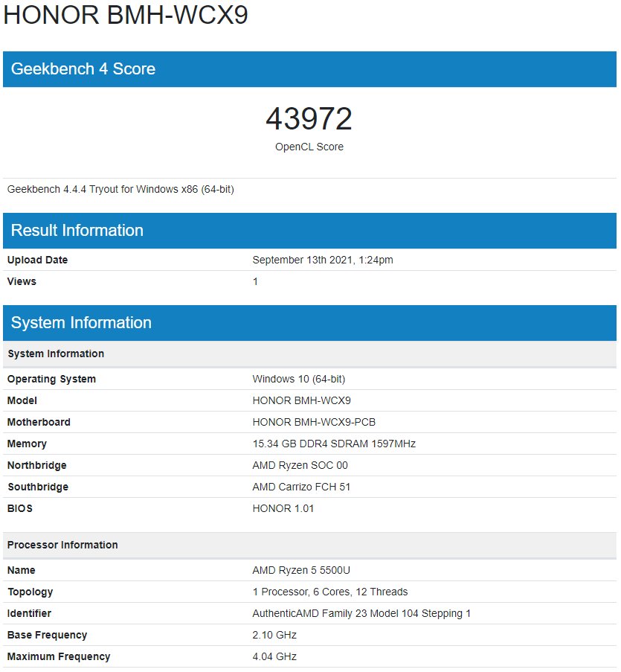Viewport: 621px width, 672px height.
Task: Click the Identifier label
Action: point(29,613)
